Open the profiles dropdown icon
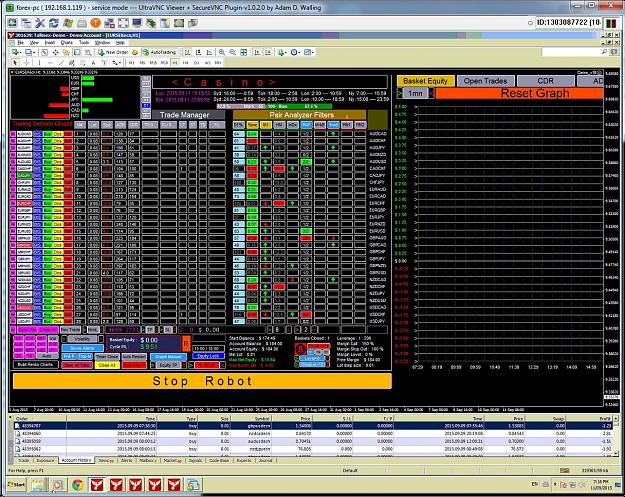 pyautogui.click(x=30, y=52)
